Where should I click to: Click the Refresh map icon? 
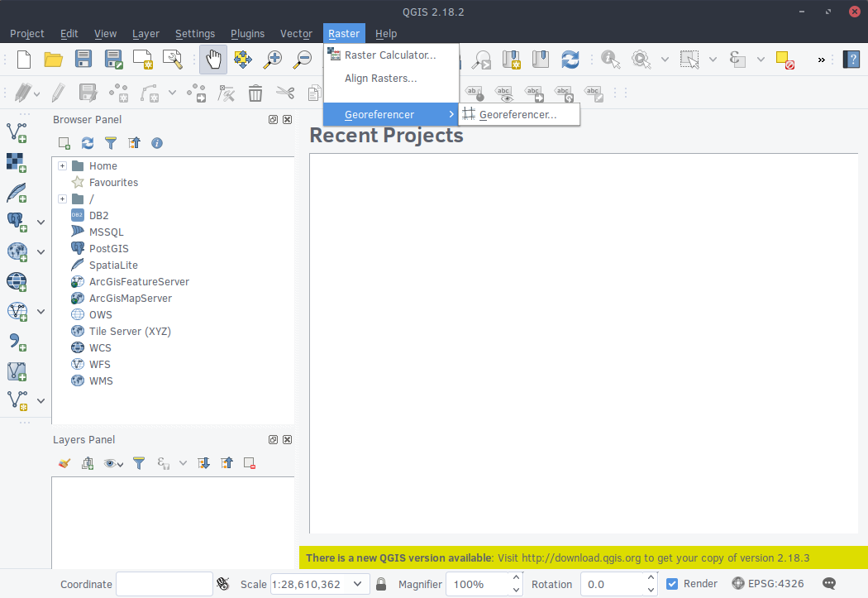click(570, 60)
